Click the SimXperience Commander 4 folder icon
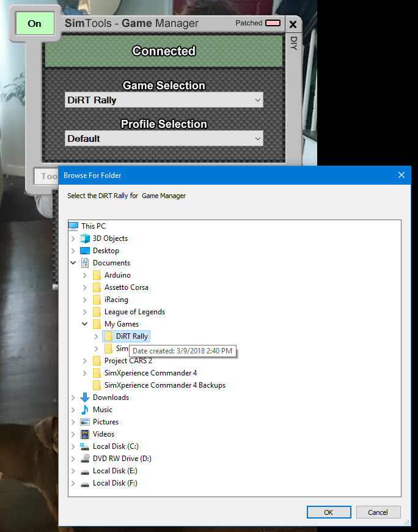Image resolution: width=418 pixels, height=532 pixels. point(97,373)
